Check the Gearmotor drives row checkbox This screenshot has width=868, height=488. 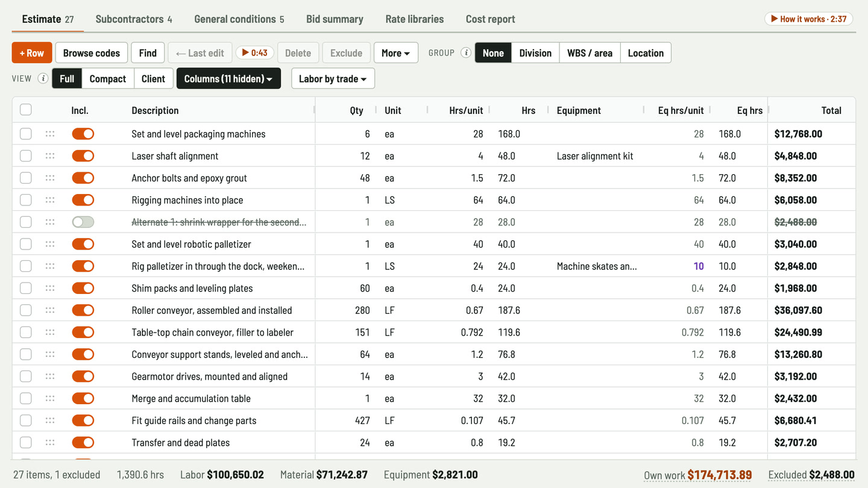tap(26, 377)
